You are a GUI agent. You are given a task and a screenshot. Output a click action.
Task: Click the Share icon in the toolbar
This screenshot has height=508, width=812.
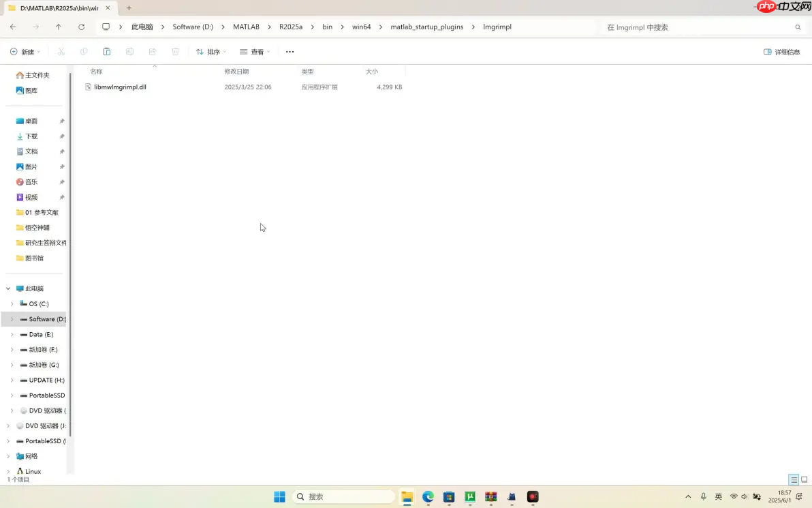click(153, 51)
